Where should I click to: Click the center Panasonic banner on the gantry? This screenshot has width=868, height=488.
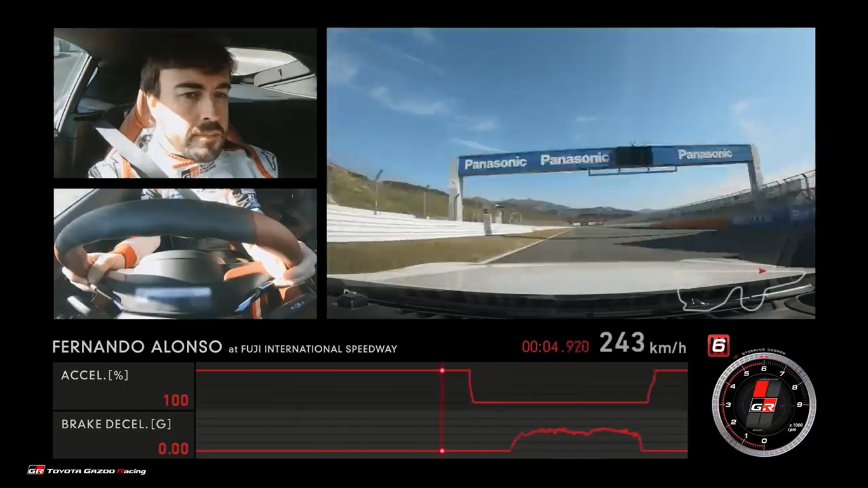tap(574, 159)
